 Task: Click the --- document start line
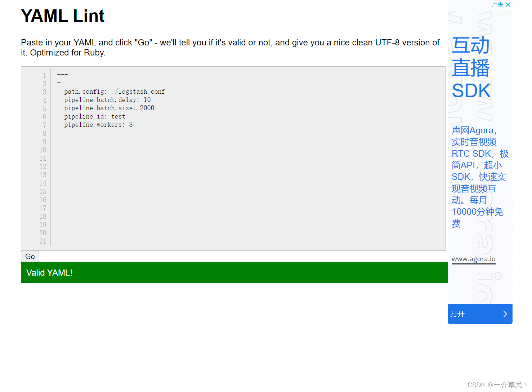(62, 75)
